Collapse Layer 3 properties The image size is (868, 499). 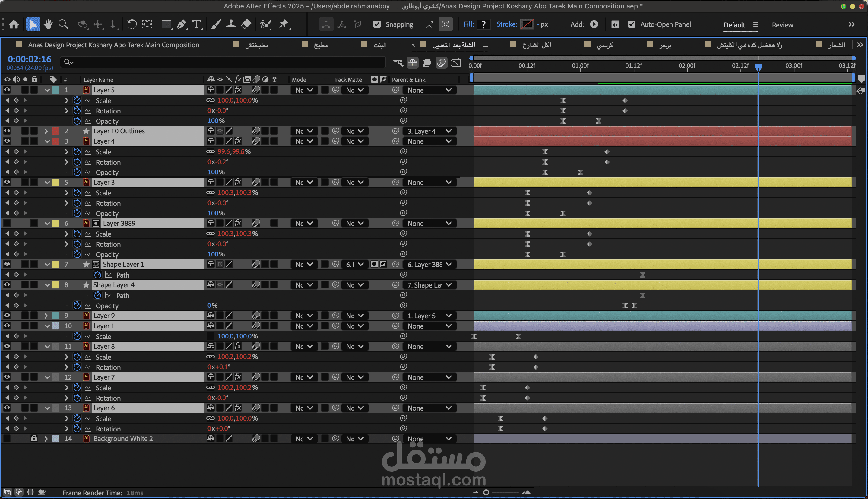[x=47, y=182]
